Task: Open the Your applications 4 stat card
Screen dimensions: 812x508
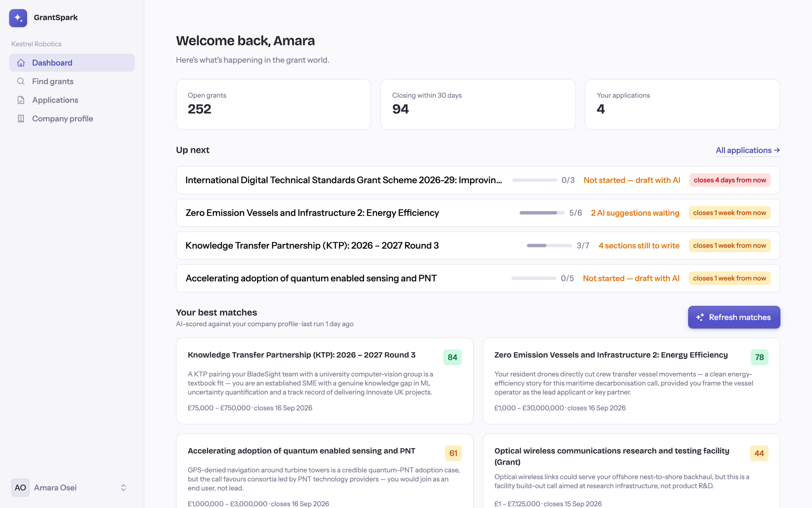Action: click(682, 104)
